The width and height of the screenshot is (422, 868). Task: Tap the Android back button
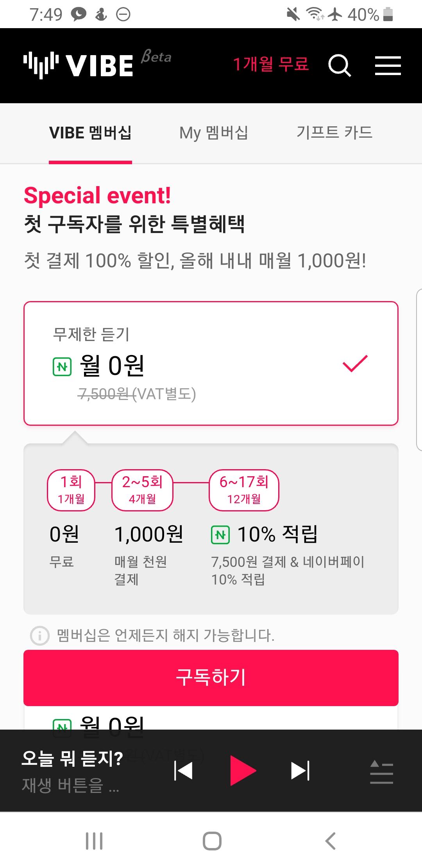(x=330, y=841)
